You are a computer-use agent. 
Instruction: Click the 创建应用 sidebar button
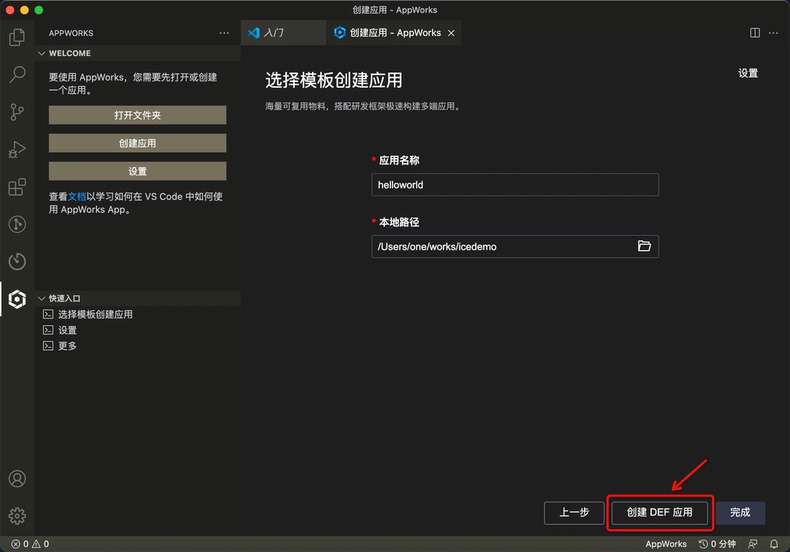(x=138, y=144)
